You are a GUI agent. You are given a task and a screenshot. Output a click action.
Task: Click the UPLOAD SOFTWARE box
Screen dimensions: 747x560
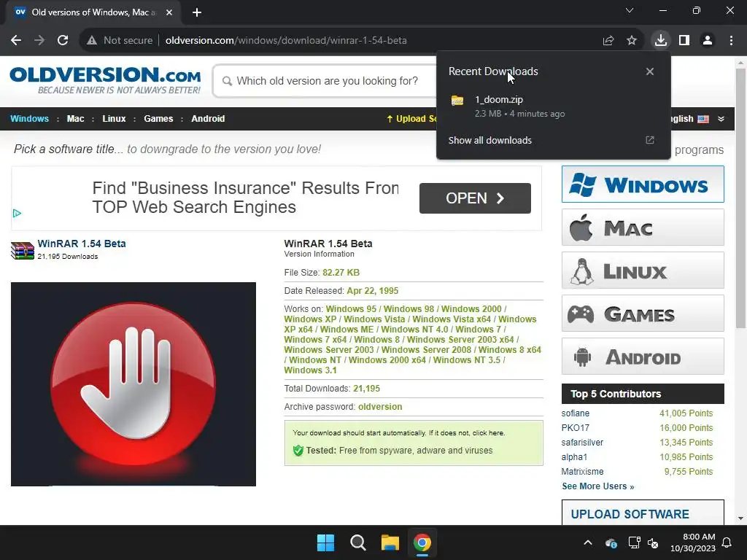[x=643, y=513]
